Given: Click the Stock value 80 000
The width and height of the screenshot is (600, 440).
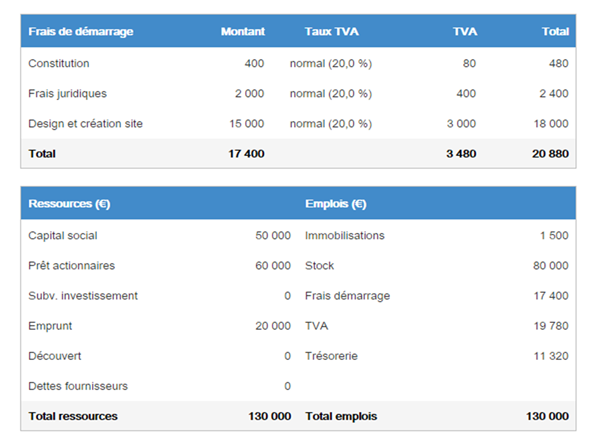Looking at the screenshot, I should click(551, 266).
